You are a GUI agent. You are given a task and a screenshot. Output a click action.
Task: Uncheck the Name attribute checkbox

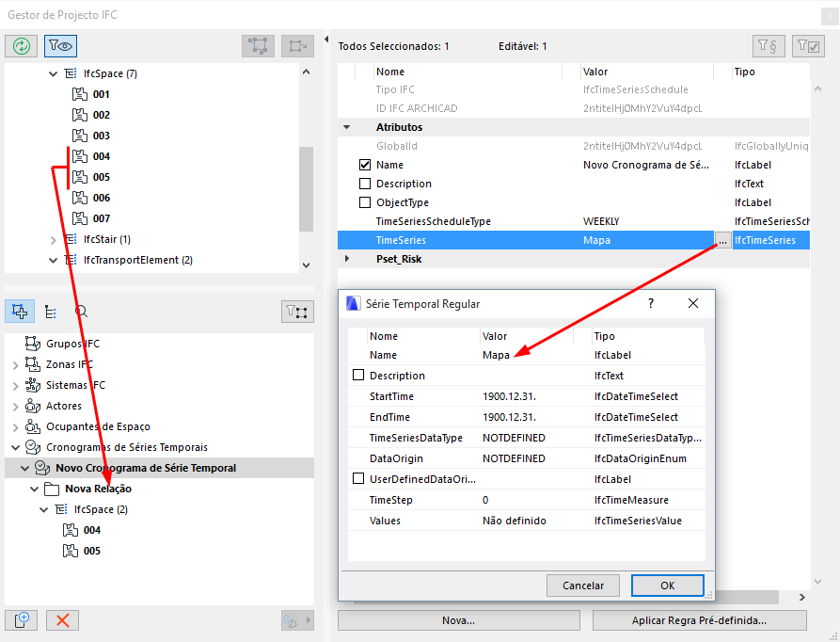tap(365, 165)
